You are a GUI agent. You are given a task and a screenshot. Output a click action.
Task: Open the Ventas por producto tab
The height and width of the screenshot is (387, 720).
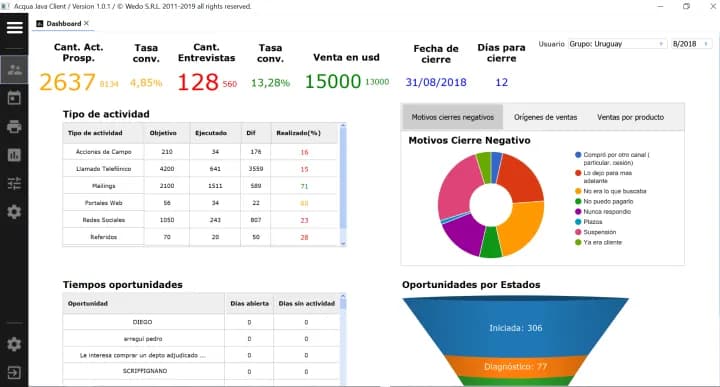click(630, 117)
